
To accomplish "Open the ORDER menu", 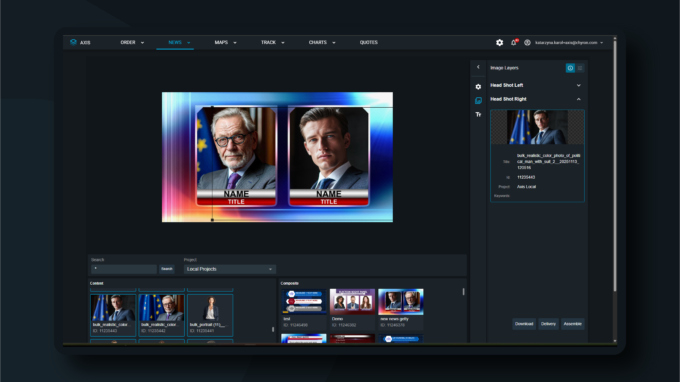I will 132,42.
